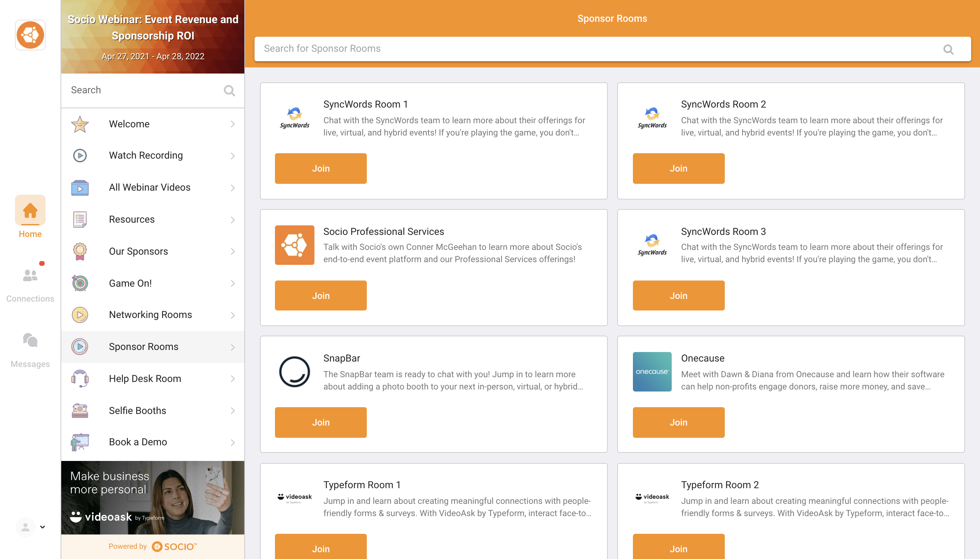Click the Help Desk Room headset icon

80,379
